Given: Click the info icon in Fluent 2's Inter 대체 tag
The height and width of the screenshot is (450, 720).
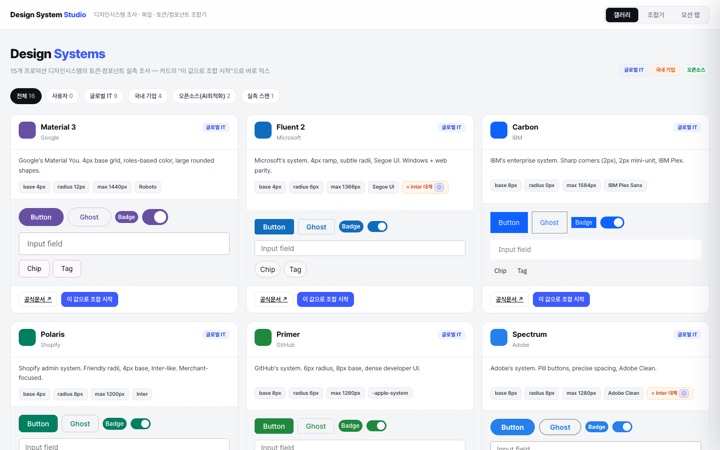Looking at the screenshot, I should click(439, 187).
